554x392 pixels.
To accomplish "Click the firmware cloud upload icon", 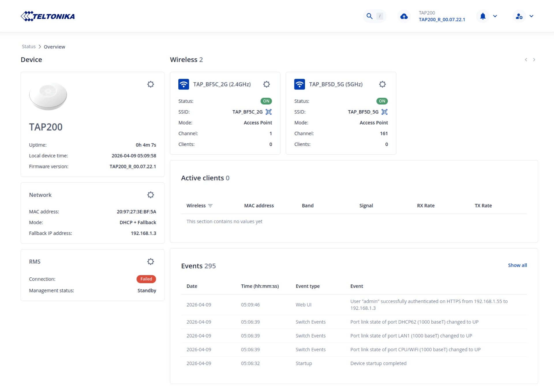I will click(x=404, y=16).
